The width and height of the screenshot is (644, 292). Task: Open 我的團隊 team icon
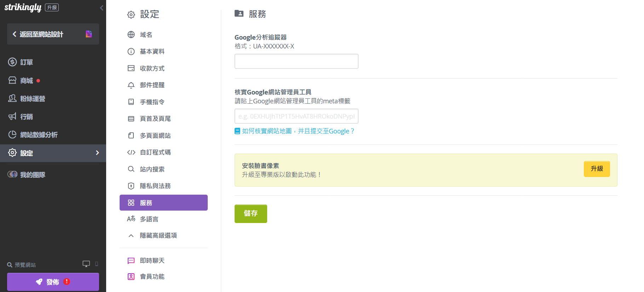(x=12, y=174)
